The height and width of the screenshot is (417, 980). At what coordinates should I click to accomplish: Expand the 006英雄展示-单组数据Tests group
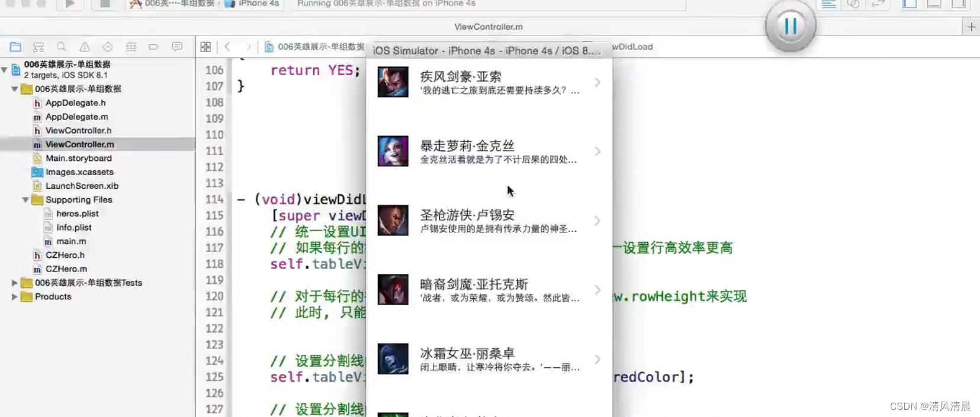click(15, 283)
